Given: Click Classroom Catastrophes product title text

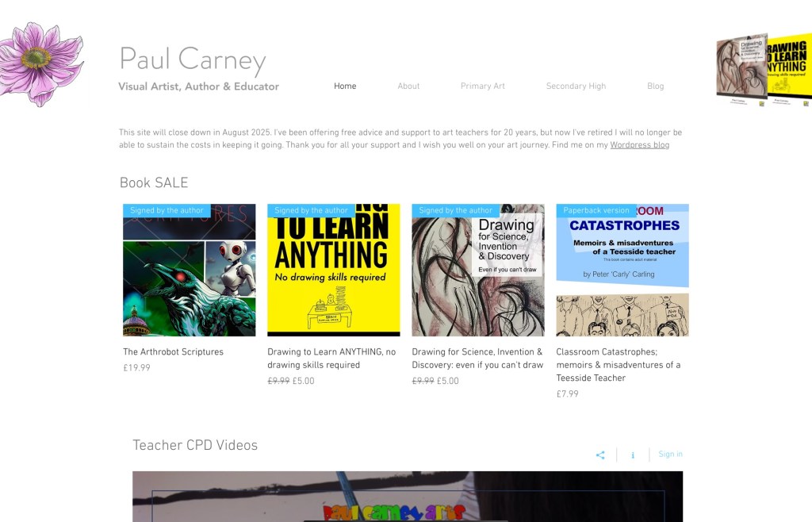Looking at the screenshot, I should coord(618,366).
